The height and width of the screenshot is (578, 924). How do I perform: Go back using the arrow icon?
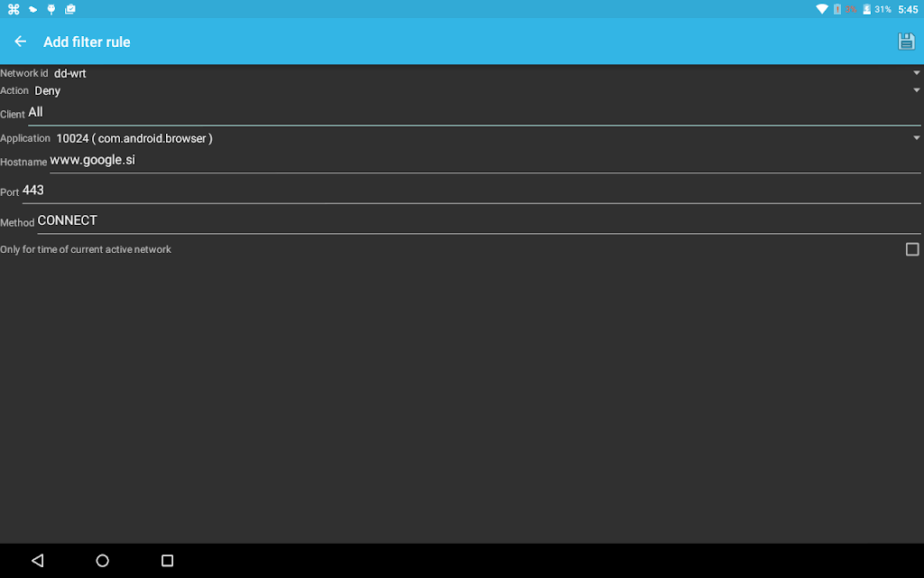[x=21, y=42]
